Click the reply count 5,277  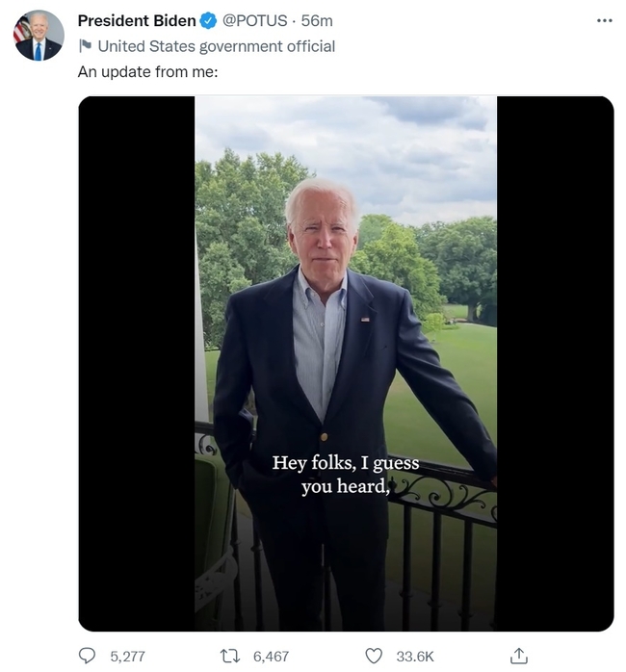click(127, 656)
